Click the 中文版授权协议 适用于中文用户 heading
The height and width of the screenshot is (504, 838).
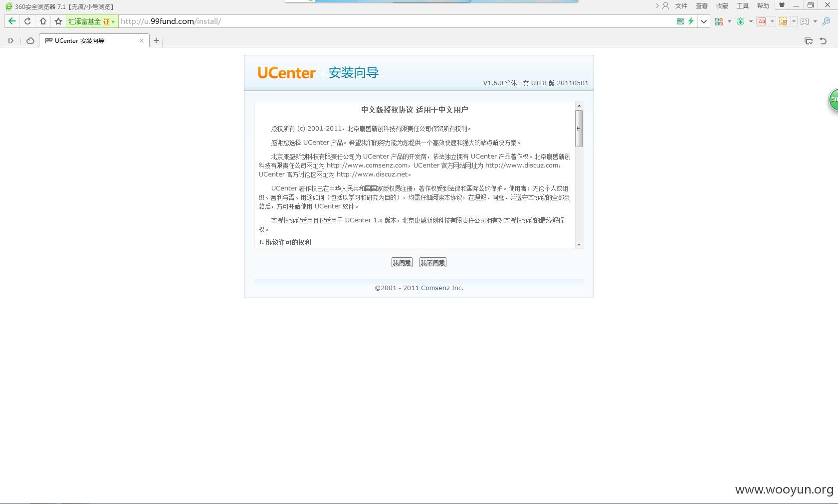pyautogui.click(x=415, y=110)
